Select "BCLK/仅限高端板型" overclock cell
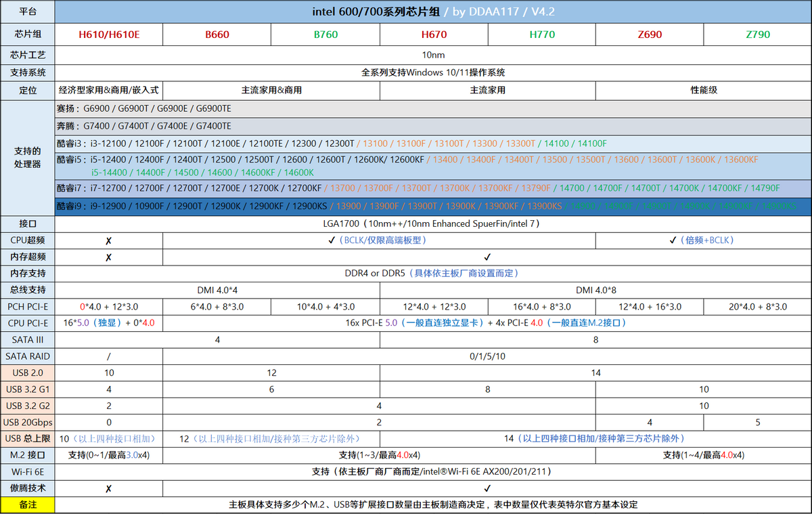 (380, 240)
